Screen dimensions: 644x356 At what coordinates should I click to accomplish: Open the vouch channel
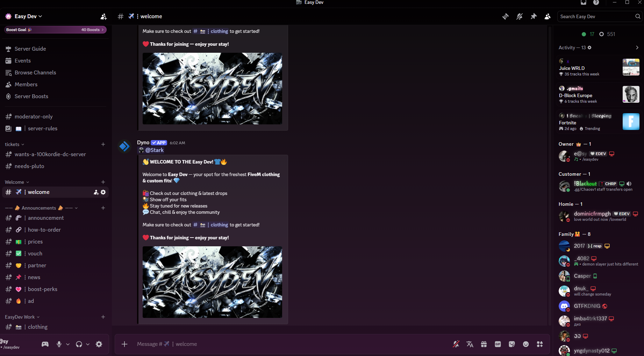55,254
